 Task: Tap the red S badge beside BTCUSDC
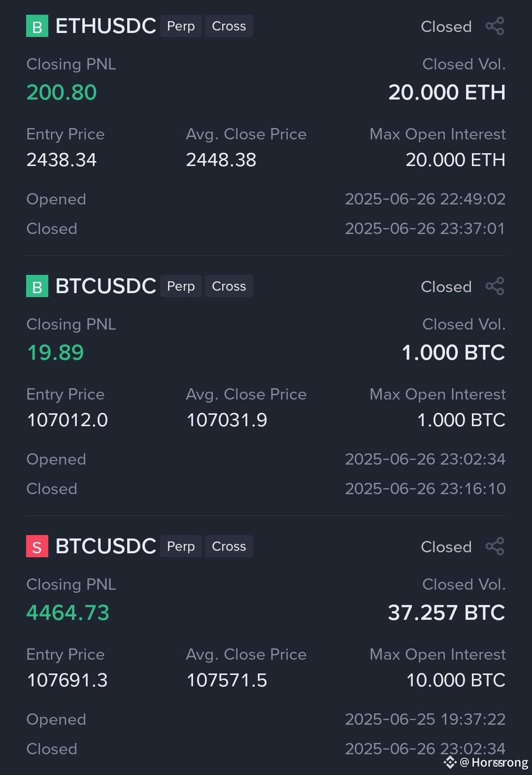tap(37, 546)
